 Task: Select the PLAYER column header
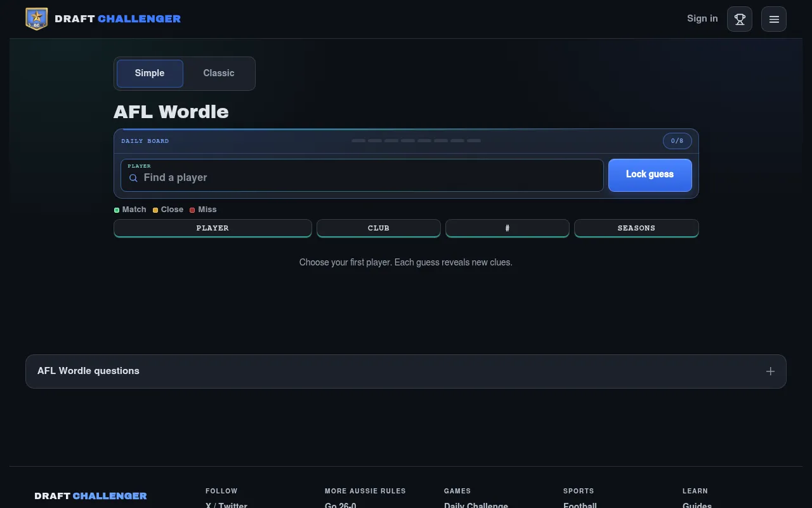(x=213, y=228)
